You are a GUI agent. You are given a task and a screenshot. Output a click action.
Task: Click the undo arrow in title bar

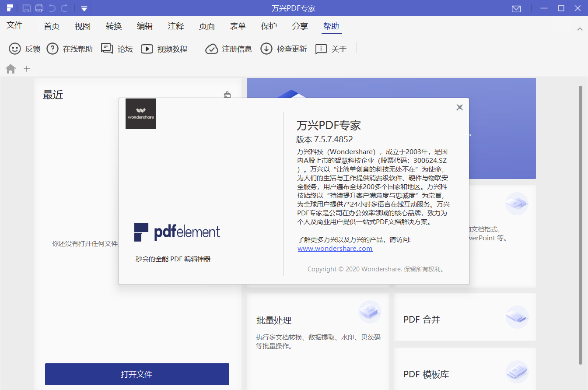click(x=52, y=8)
